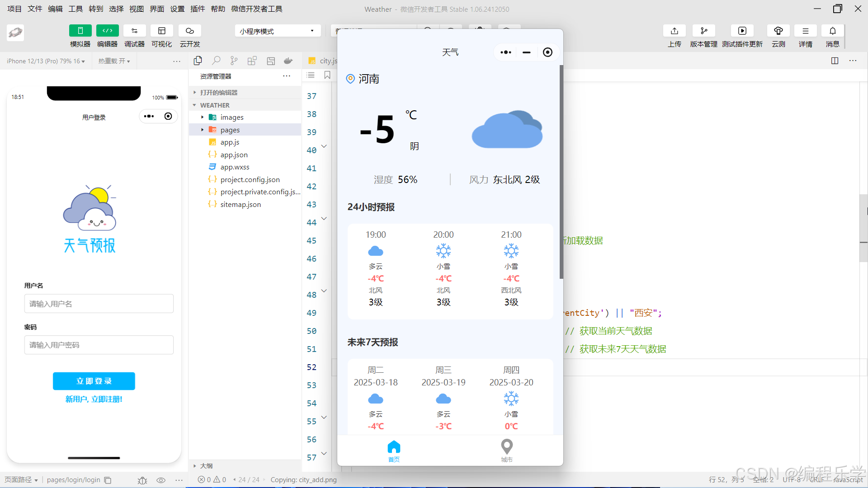The height and width of the screenshot is (488, 868).
Task: Open version management icon
Action: [x=703, y=31]
